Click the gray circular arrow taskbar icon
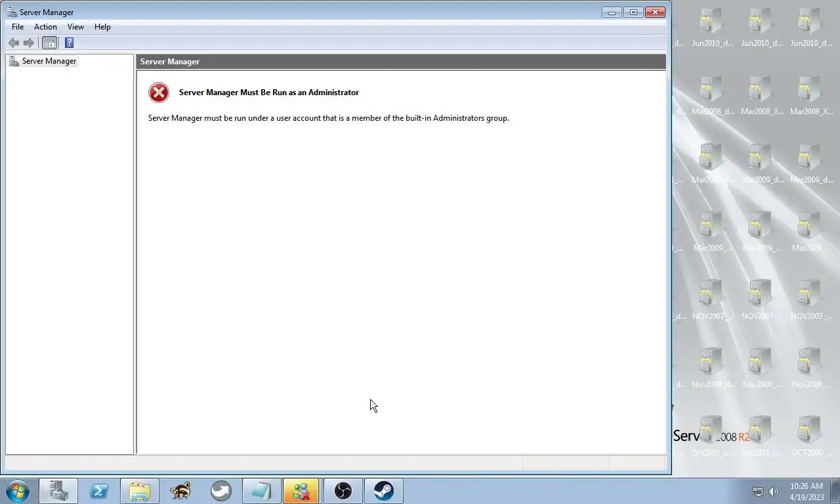This screenshot has height=504, width=840. click(x=221, y=491)
